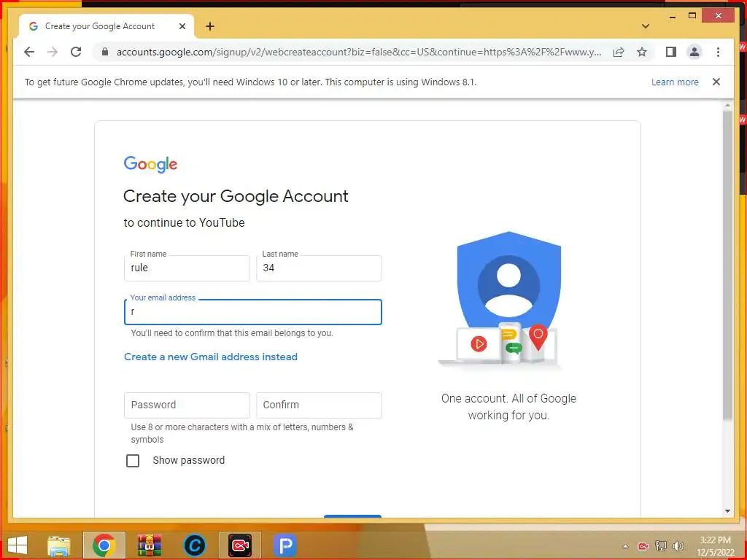Click the page vertical scrollbar
Screen dimensions: 747x560
click(727, 264)
